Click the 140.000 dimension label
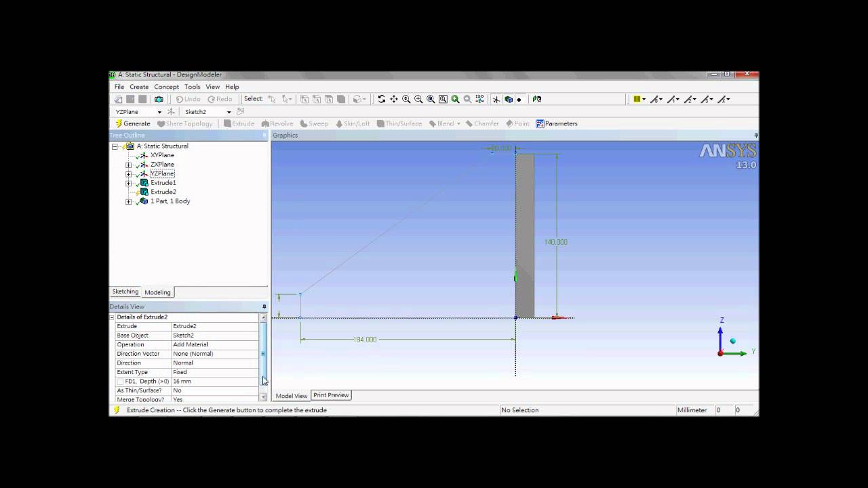868x488 pixels. pos(555,242)
